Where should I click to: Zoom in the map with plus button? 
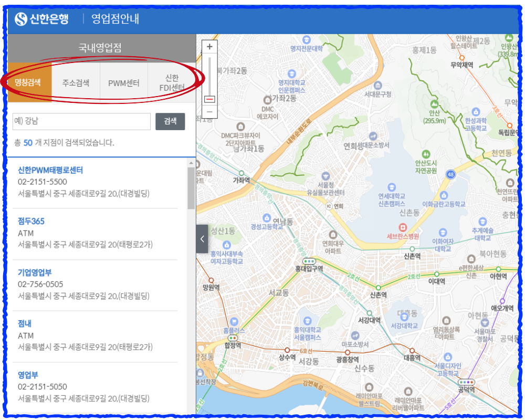(x=209, y=47)
